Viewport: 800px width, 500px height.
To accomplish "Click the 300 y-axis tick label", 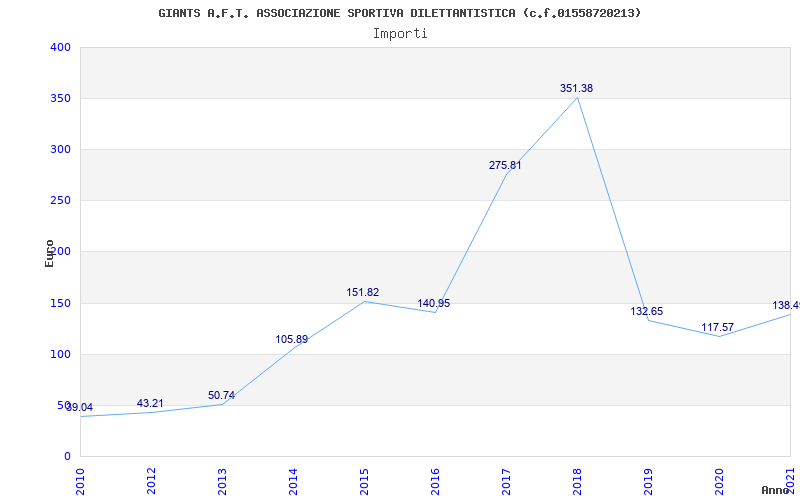I will point(60,149).
